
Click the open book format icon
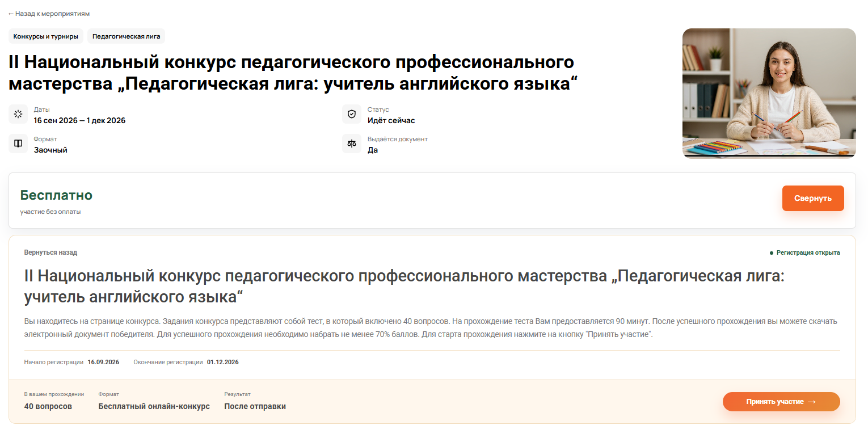[x=18, y=144]
